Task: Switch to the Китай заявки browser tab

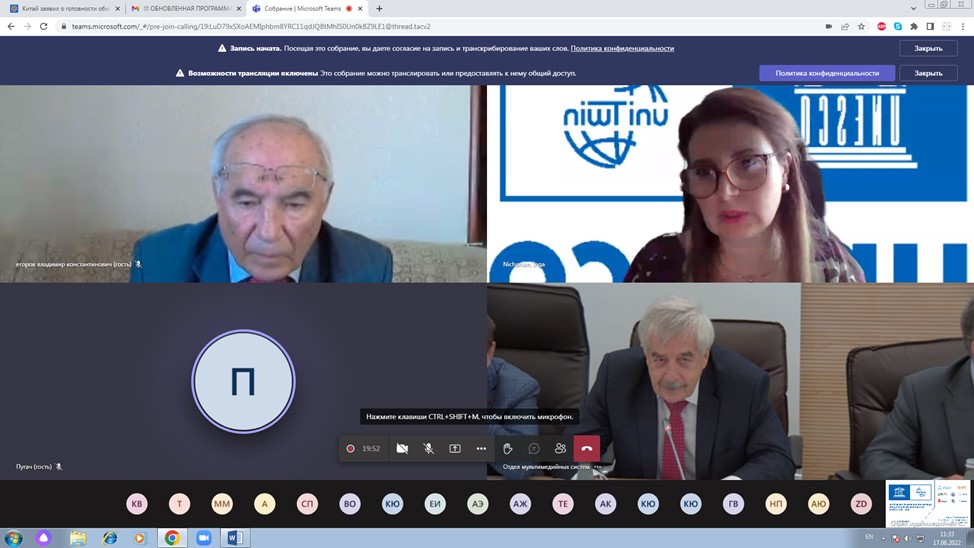Action: 60,9
